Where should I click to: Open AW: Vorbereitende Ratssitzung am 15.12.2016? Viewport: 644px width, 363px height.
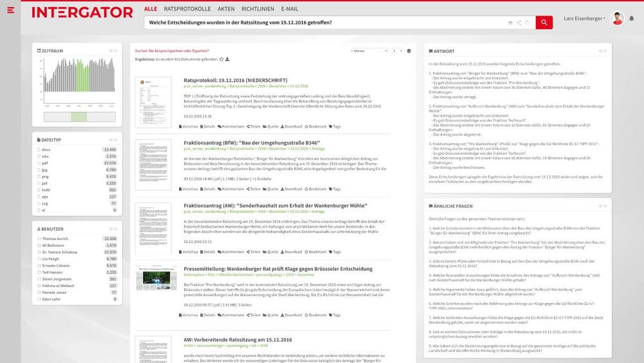tap(238, 340)
